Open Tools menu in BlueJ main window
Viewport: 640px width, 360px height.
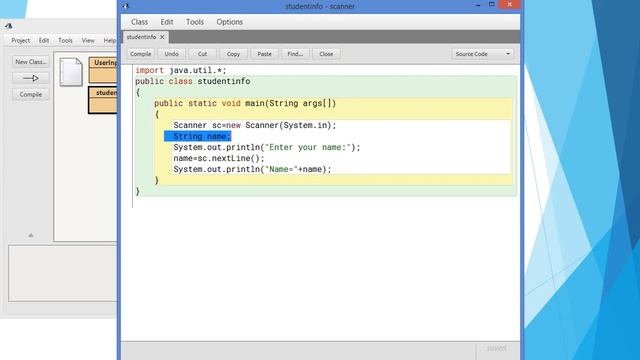65,40
